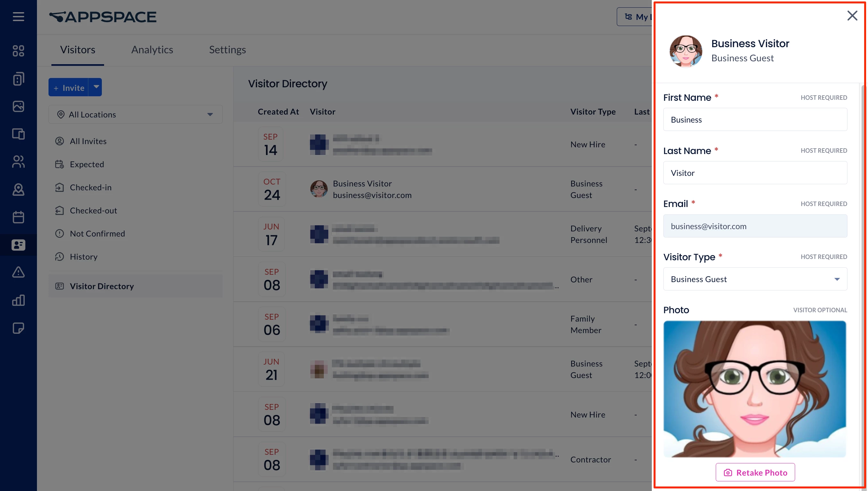Select the Not Confirmed filter
Screen dimensions: 868x491
click(97, 233)
